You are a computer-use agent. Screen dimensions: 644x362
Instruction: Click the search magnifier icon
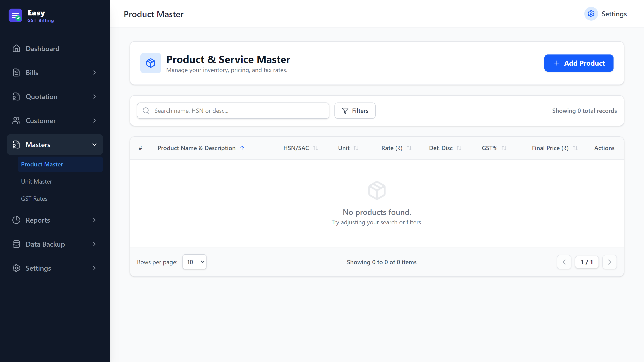[146, 111]
